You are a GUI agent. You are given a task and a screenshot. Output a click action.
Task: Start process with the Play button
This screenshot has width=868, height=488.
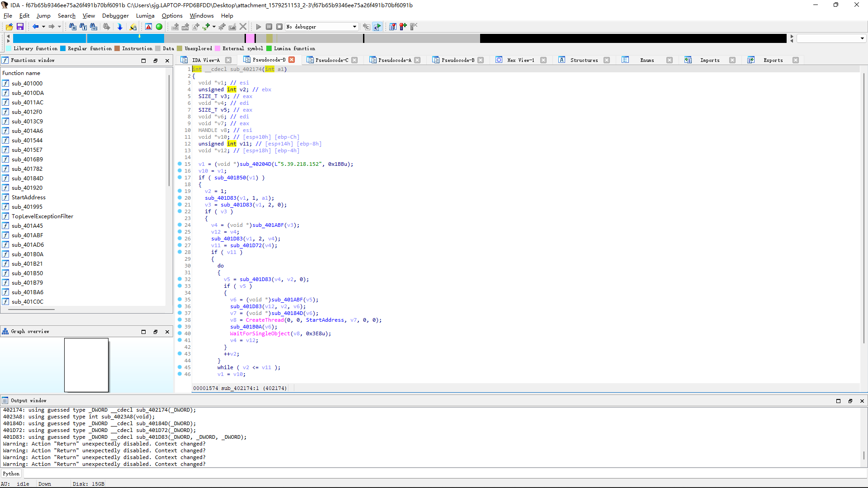tap(259, 27)
